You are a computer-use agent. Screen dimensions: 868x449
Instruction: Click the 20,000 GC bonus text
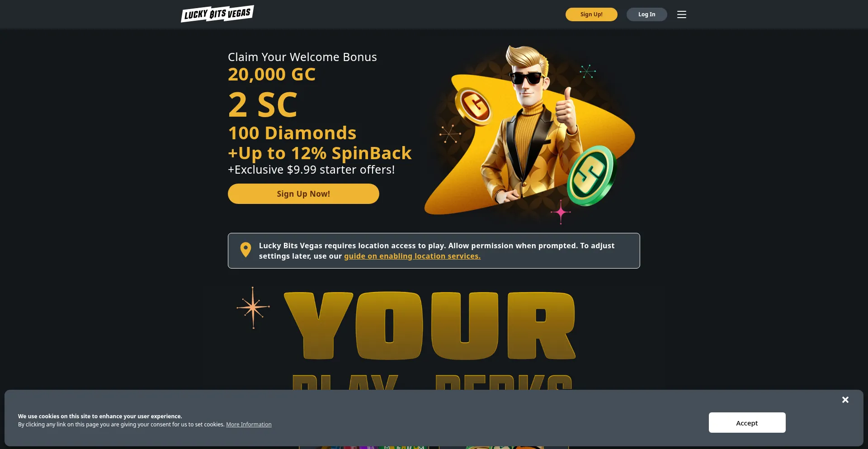pos(272,74)
